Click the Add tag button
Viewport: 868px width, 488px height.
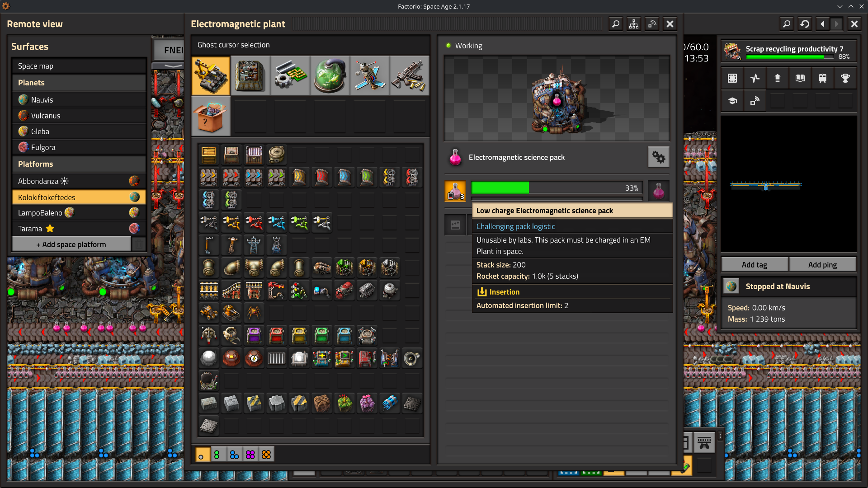pyautogui.click(x=755, y=265)
